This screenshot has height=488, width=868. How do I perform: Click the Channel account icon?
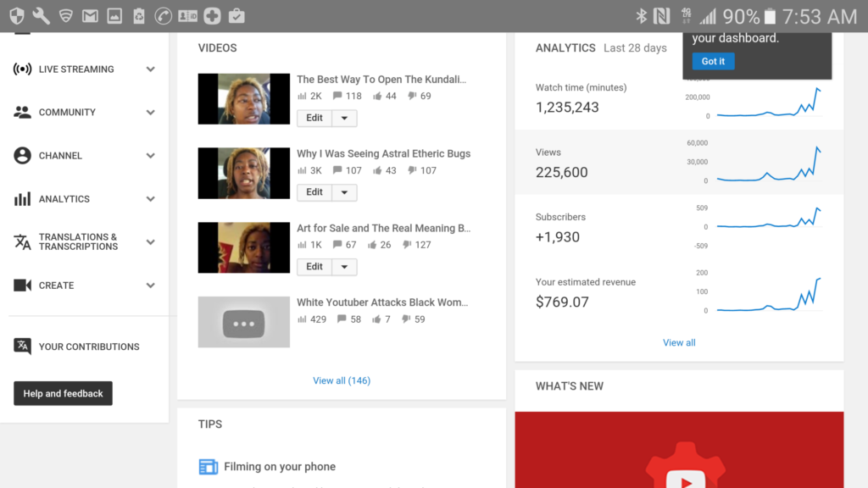click(x=22, y=156)
